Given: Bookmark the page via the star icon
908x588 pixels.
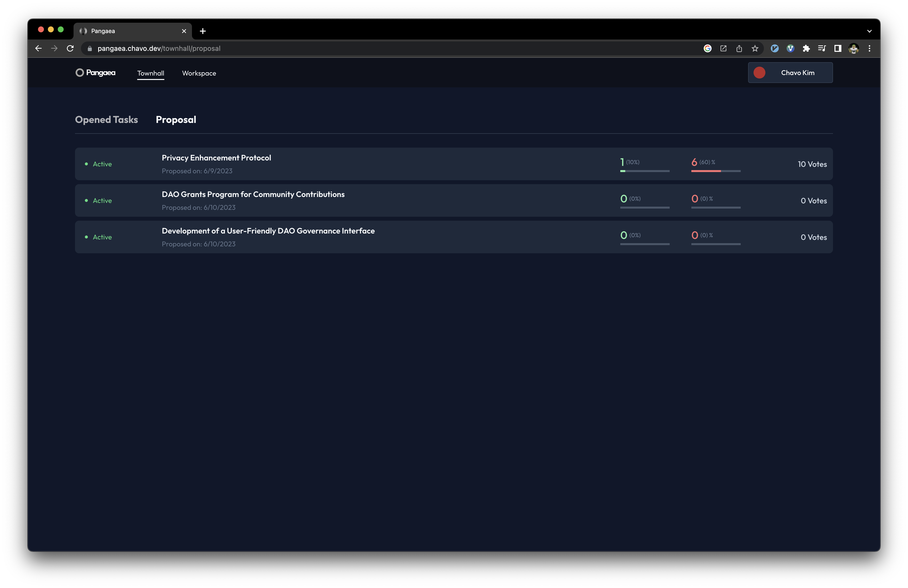Looking at the screenshot, I should (755, 48).
